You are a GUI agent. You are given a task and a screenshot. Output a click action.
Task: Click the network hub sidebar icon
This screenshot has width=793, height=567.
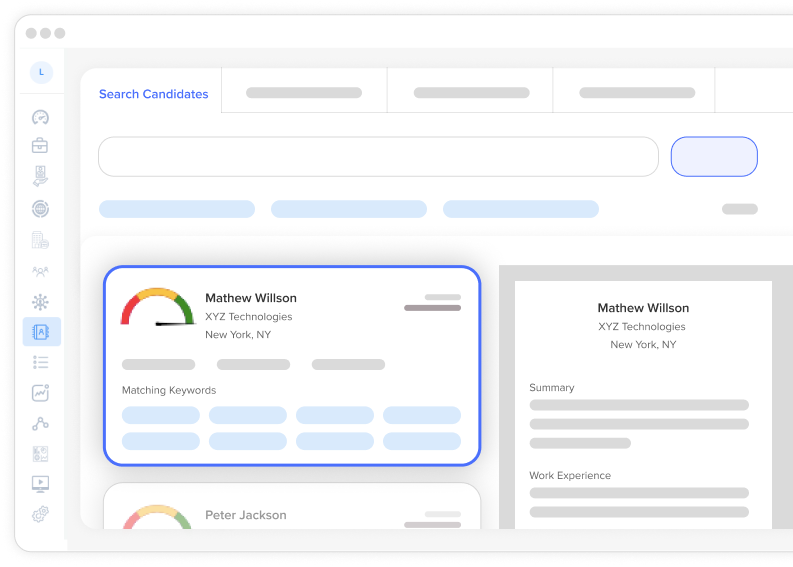click(40, 302)
